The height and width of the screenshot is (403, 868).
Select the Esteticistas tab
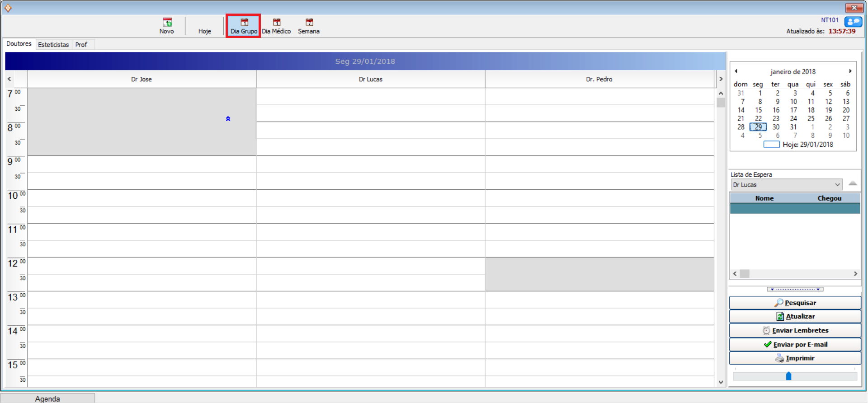pyautogui.click(x=53, y=45)
